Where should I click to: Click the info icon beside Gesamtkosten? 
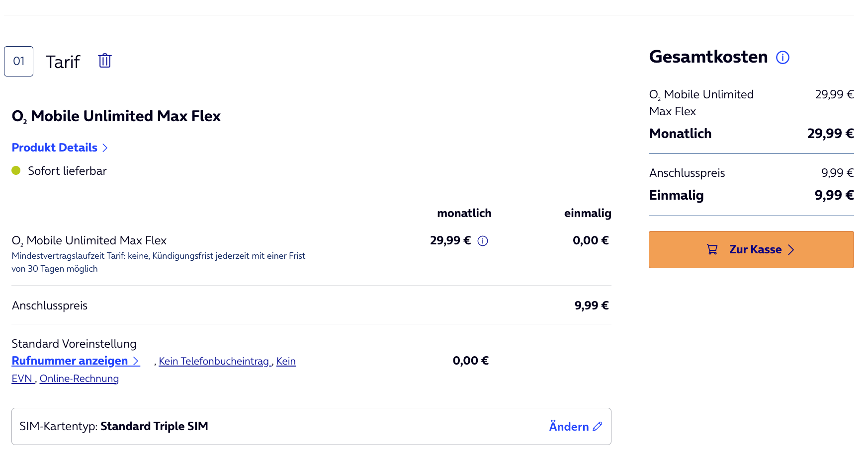click(782, 58)
